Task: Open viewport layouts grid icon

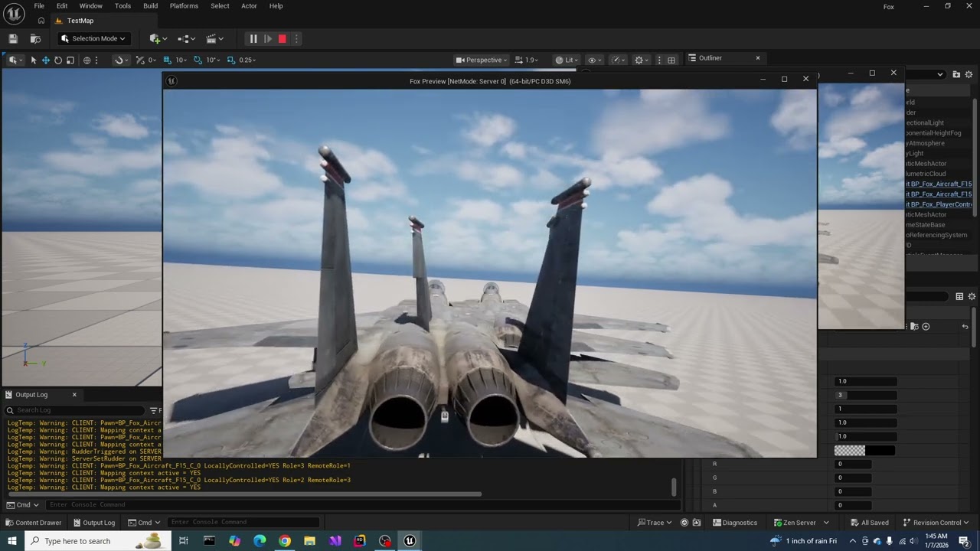Action: (671, 60)
